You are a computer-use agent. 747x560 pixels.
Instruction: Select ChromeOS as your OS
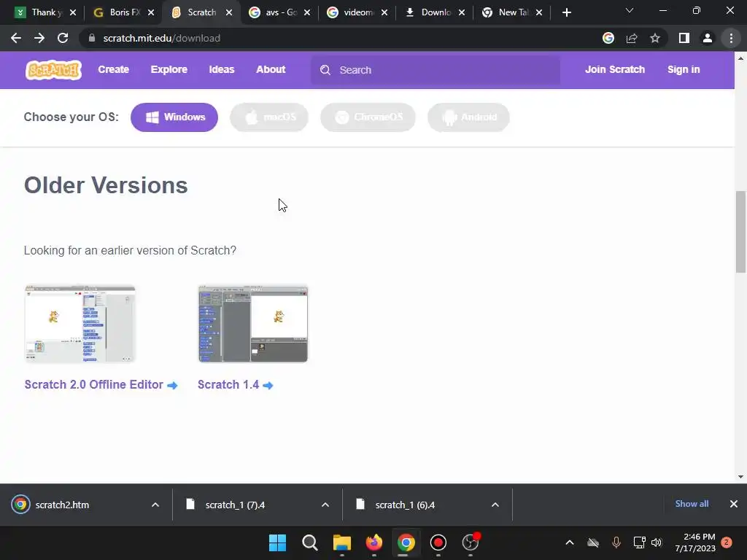point(368,117)
